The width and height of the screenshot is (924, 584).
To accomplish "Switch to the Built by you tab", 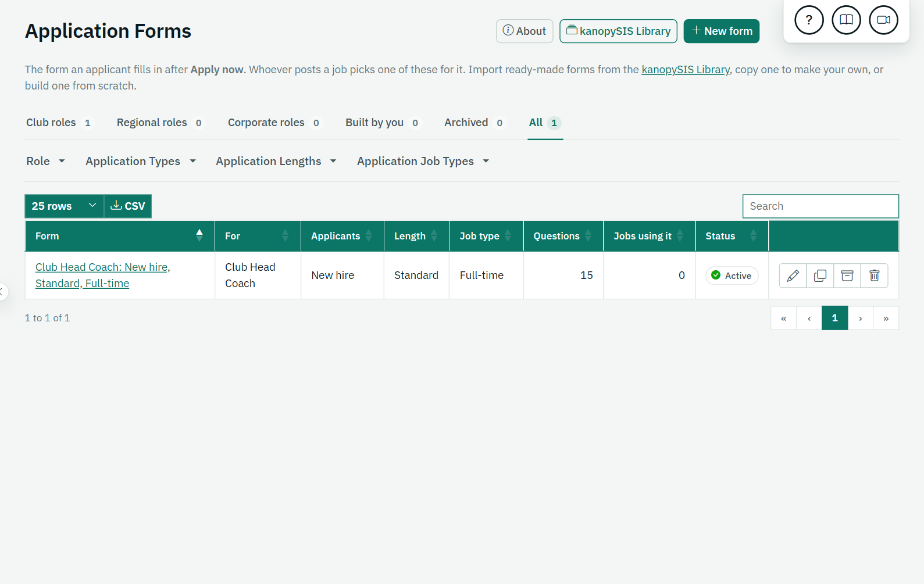I will tap(383, 123).
